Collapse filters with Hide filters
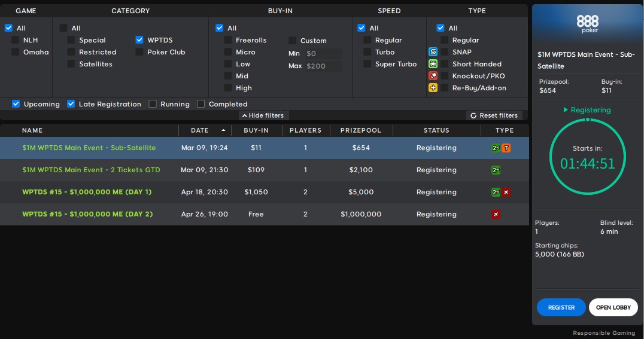 263,115
